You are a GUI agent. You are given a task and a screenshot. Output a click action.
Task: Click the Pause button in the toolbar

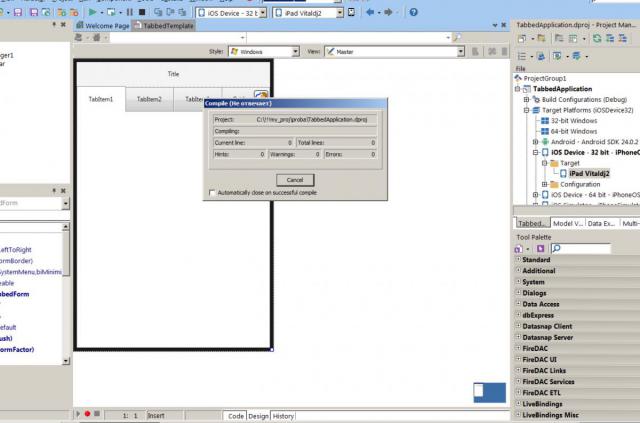[129, 13]
